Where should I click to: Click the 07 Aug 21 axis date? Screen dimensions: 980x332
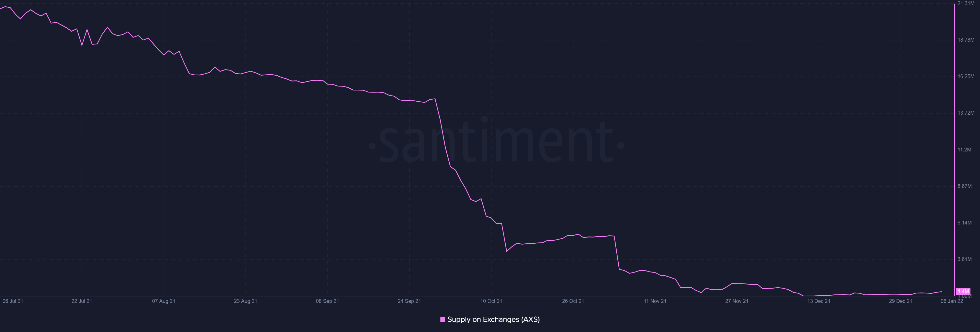(x=164, y=301)
